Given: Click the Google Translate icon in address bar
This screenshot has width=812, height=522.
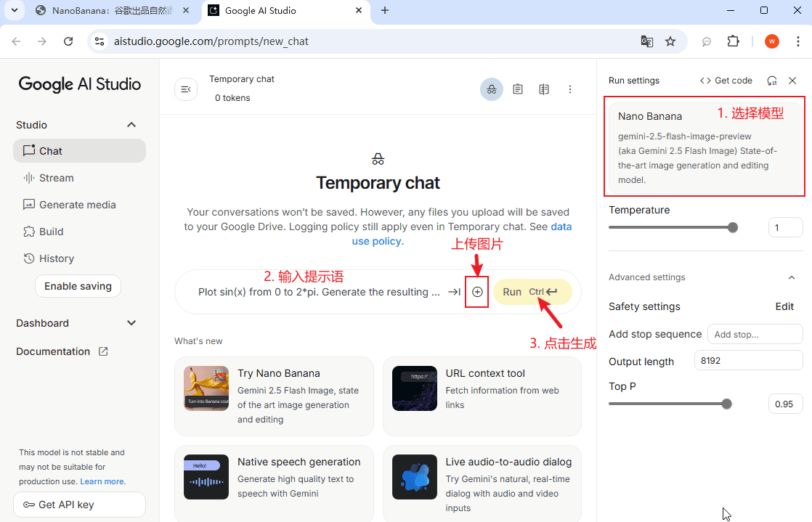Looking at the screenshot, I should (646, 41).
